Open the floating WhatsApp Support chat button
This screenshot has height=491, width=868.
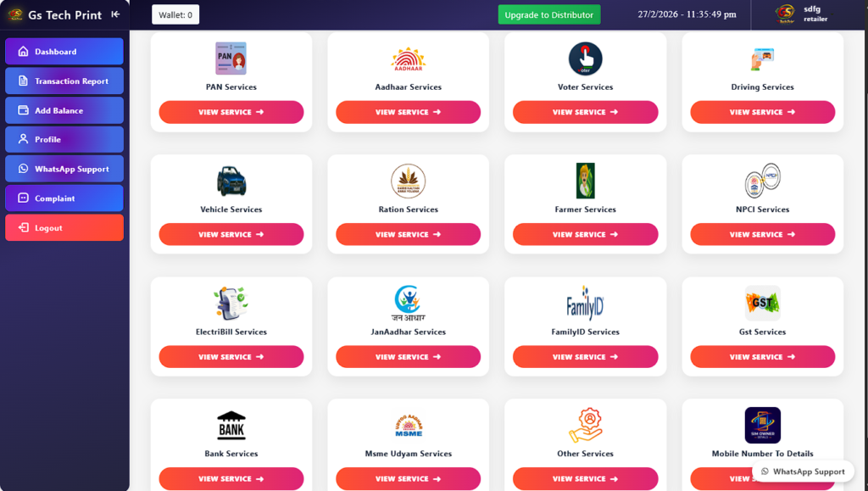[803, 471]
